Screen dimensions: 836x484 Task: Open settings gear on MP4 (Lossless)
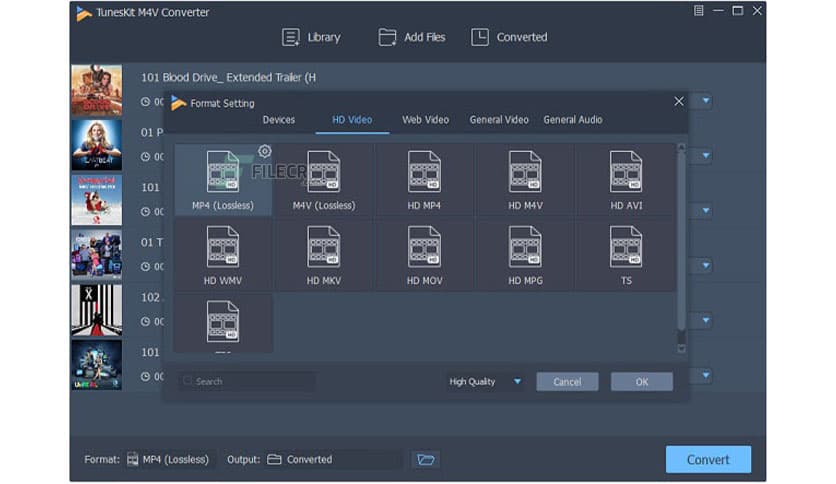264,151
